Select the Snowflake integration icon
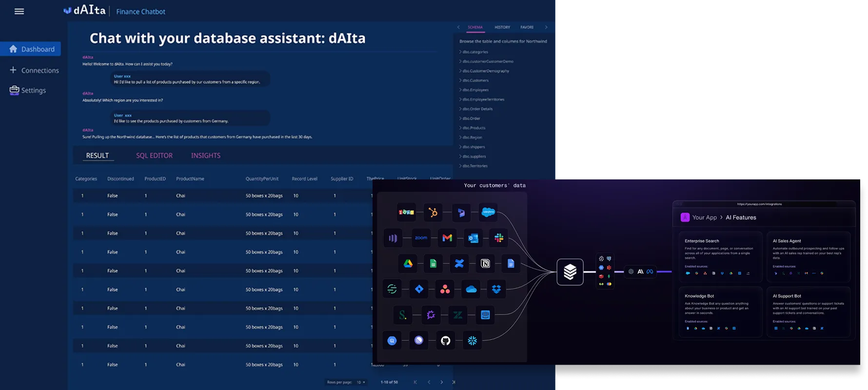Image resolution: width=868 pixels, height=390 pixels. [x=472, y=340]
